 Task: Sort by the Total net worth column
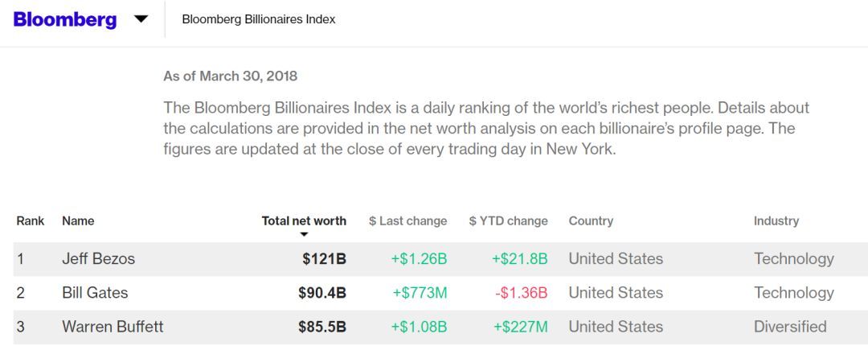pyautogui.click(x=304, y=220)
